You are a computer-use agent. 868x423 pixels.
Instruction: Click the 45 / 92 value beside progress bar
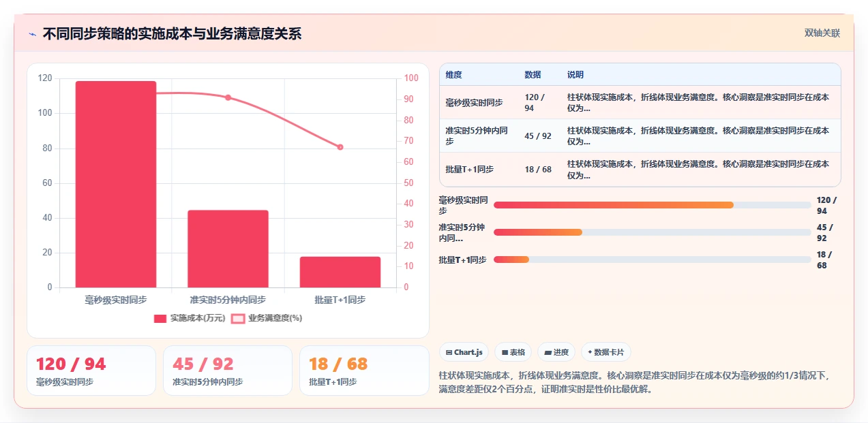824,232
